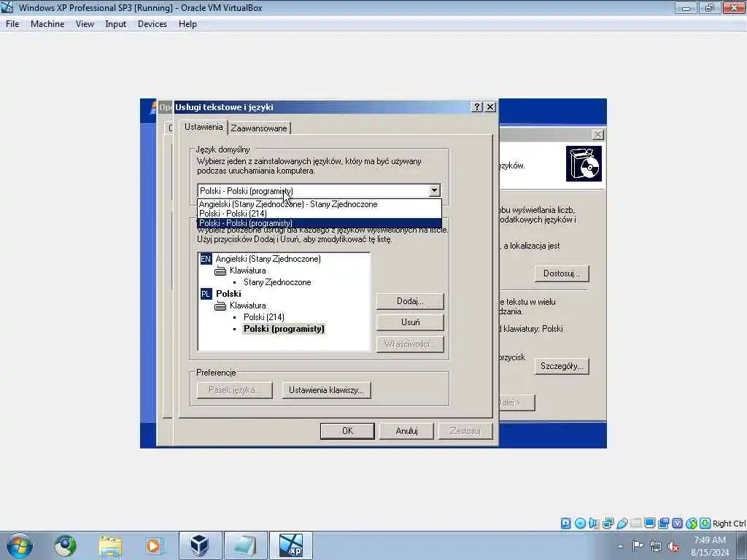Open the VirtualBox hard disk activity indicator
The width and height of the screenshot is (747, 560).
pyautogui.click(x=565, y=524)
